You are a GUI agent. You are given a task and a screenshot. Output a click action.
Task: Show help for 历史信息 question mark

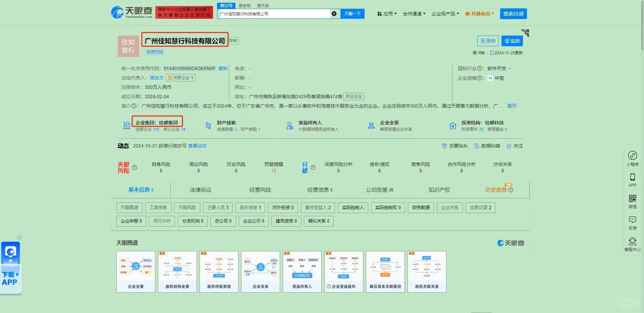(x=511, y=190)
